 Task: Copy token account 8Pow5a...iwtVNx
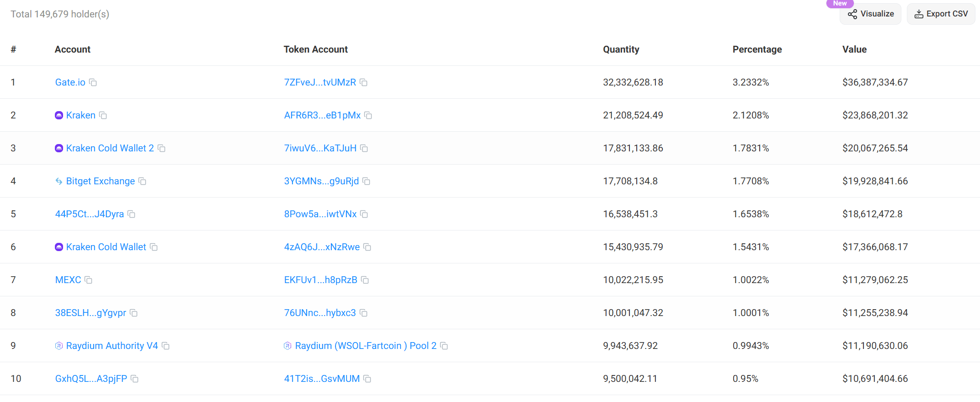pos(364,214)
